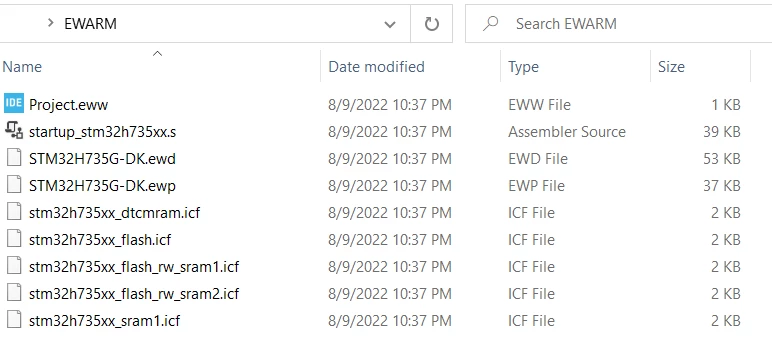Click the EWARM folder in the address path
This screenshot has width=772, height=364.
tap(91, 24)
